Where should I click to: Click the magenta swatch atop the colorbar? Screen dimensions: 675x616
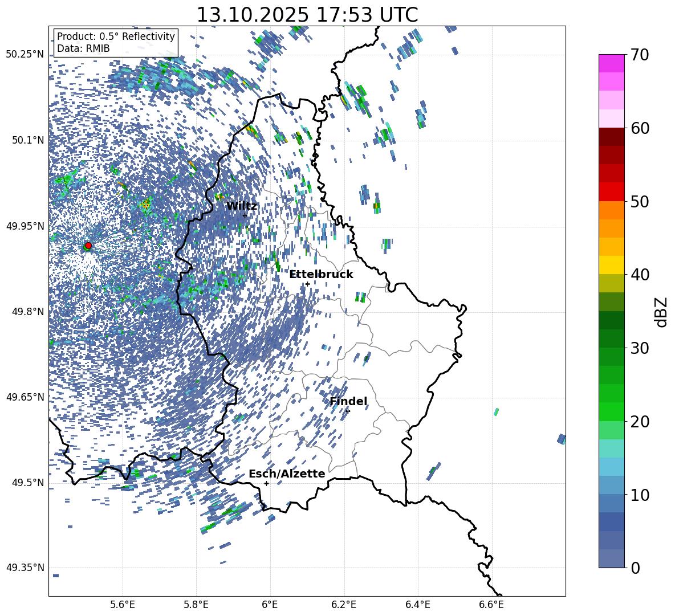pos(611,63)
